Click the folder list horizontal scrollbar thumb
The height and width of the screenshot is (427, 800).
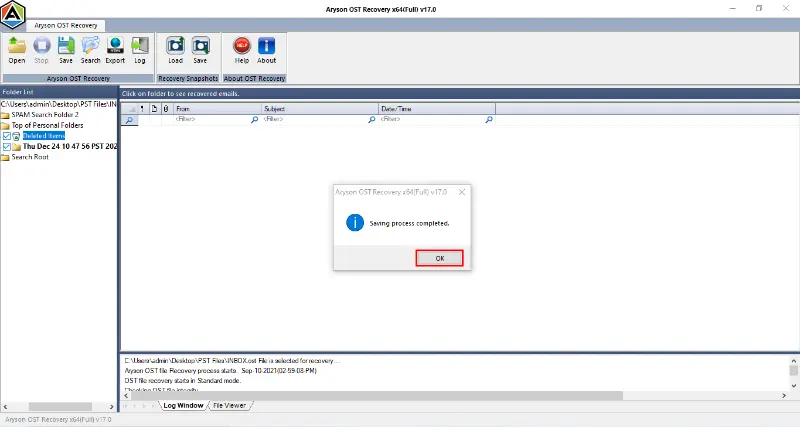point(60,407)
